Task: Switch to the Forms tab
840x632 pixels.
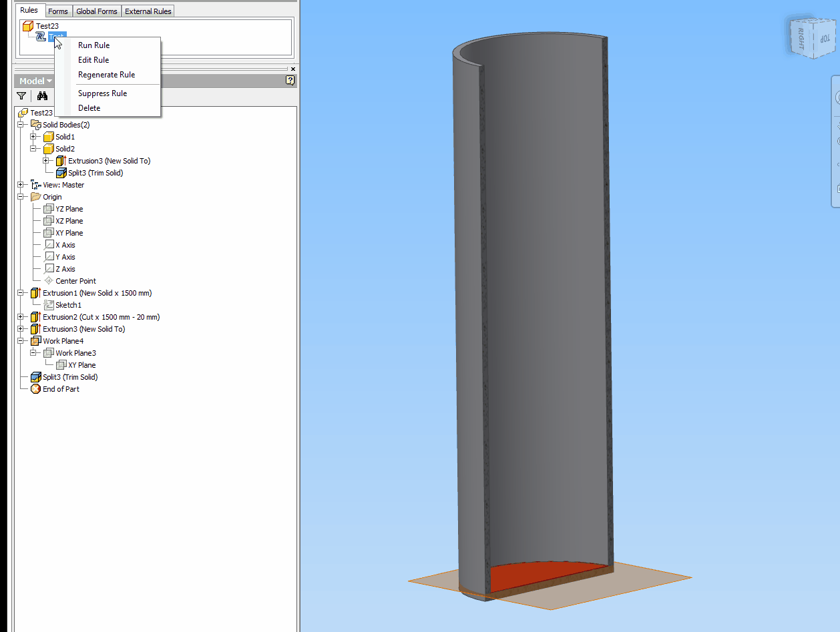Action: pos(58,11)
